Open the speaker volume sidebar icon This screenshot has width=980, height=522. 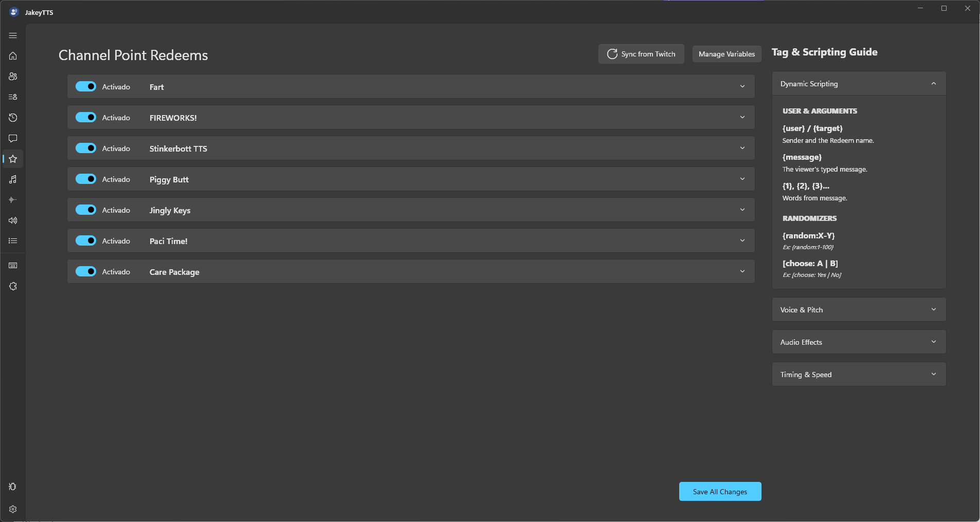tap(13, 220)
